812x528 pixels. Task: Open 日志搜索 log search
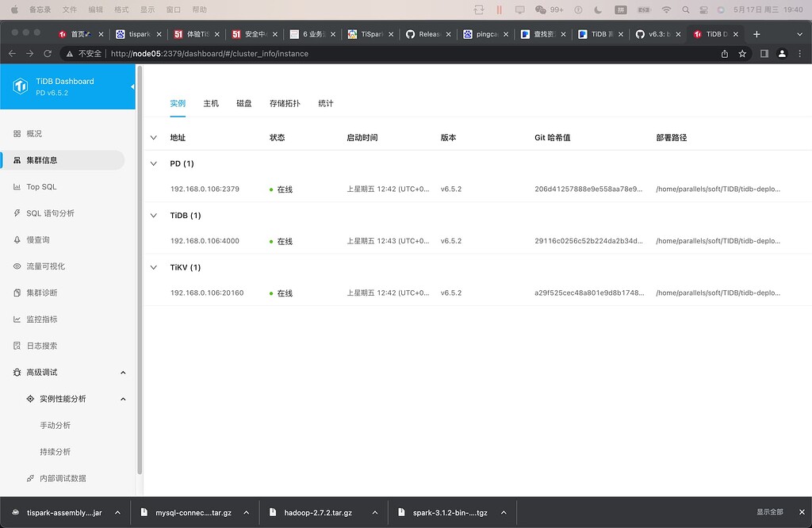click(44, 346)
